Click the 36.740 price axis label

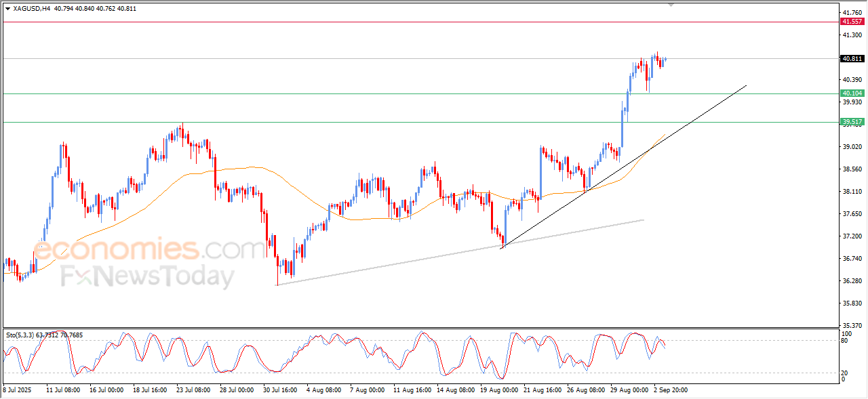[852, 259]
